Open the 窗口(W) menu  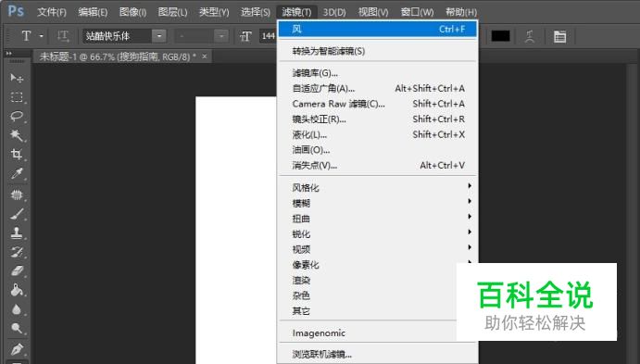click(x=417, y=12)
